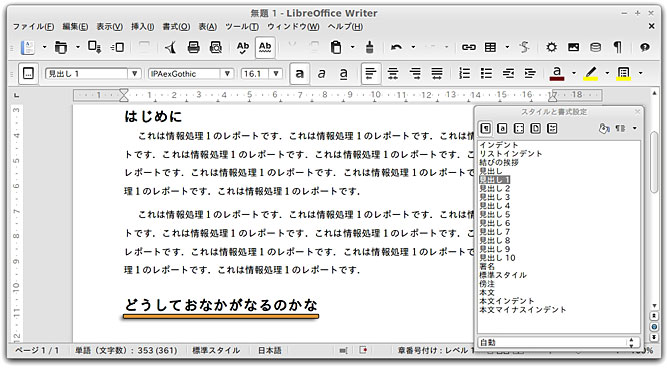The height and width of the screenshot is (368, 667).
Task: Select the 本文インデント style in the list
Action: pyautogui.click(x=507, y=301)
